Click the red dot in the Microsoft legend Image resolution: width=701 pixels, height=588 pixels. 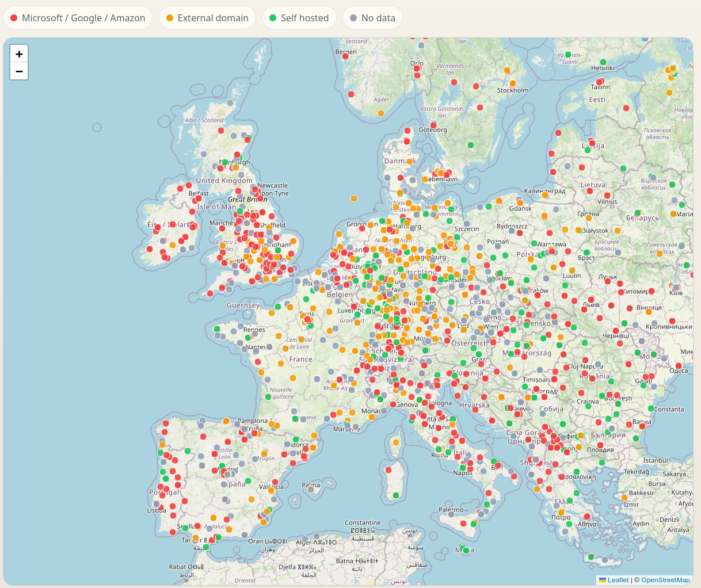14,18
